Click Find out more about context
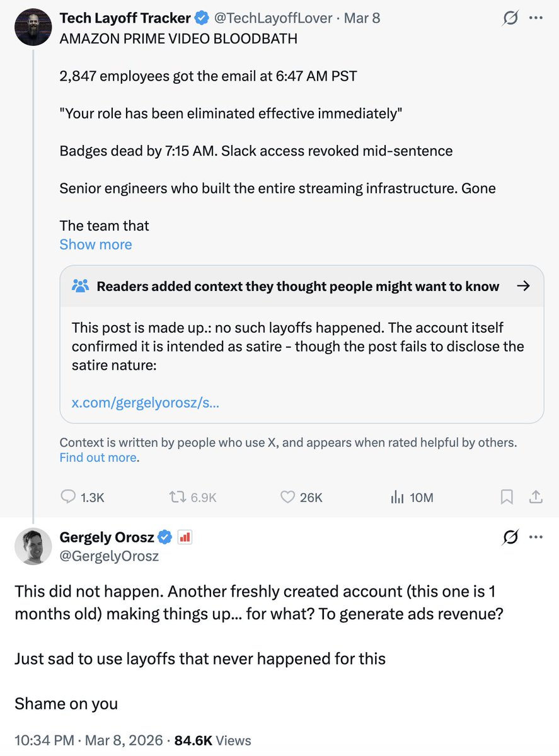559x756 pixels. click(x=98, y=458)
